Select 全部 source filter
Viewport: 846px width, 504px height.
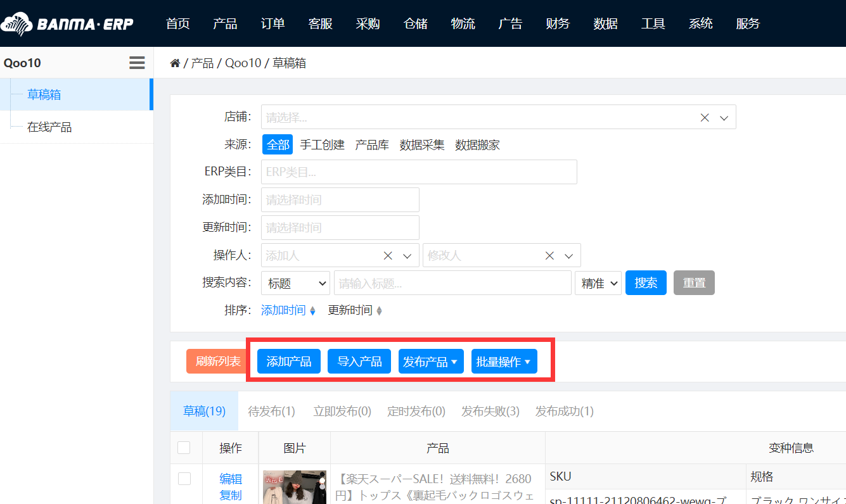(x=278, y=145)
